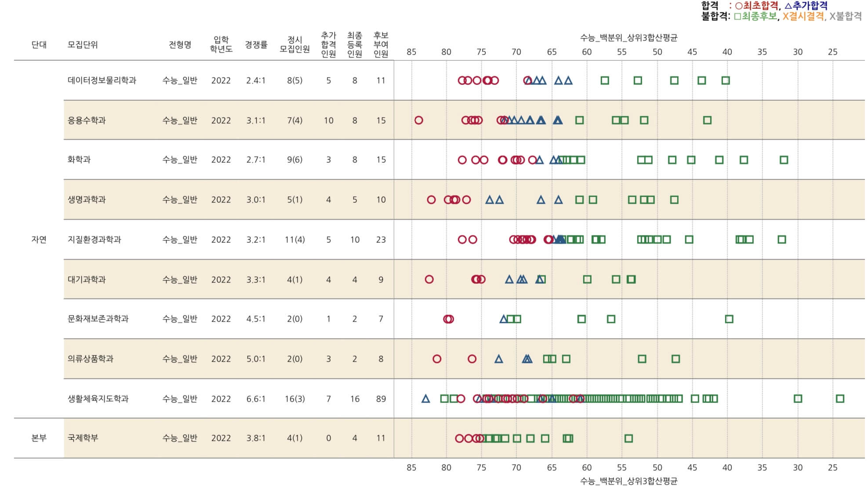Click the 화학과 department name
Screen dimensions: 868x490
79,160
